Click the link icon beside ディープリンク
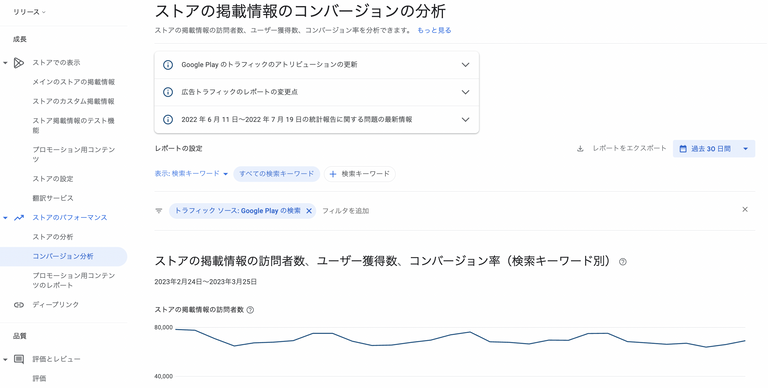Screen dimensions: 768x388 pyautogui.click(x=19, y=305)
